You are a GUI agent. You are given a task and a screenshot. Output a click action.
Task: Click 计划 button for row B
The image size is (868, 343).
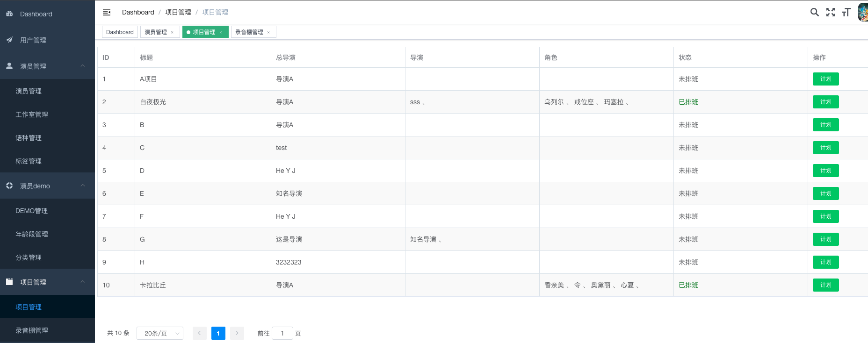pyautogui.click(x=825, y=125)
